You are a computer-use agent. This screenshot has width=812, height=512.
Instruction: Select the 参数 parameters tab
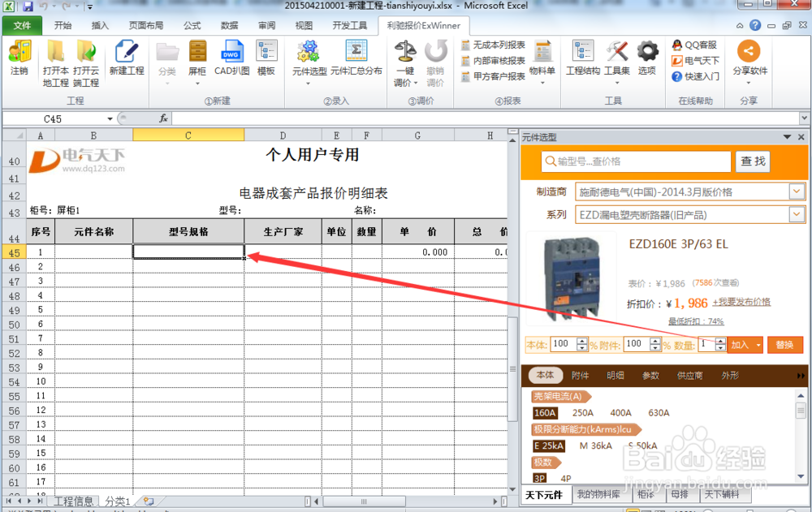tap(650, 376)
